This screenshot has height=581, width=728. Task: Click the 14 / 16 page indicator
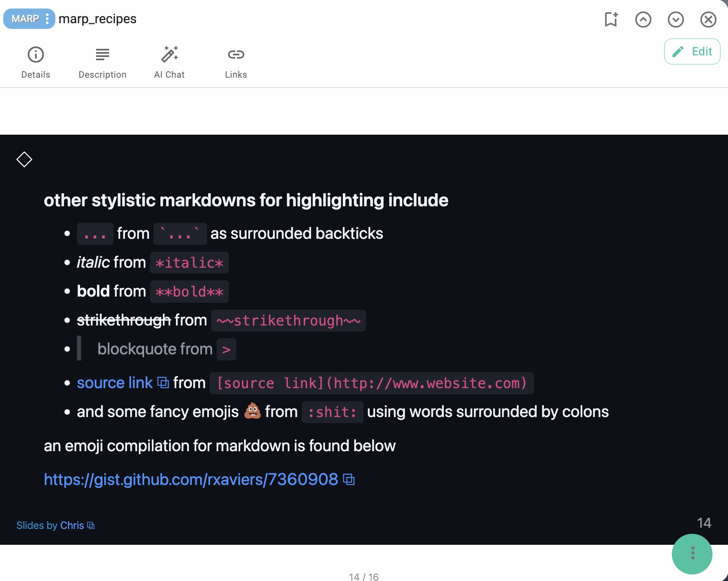point(364,577)
